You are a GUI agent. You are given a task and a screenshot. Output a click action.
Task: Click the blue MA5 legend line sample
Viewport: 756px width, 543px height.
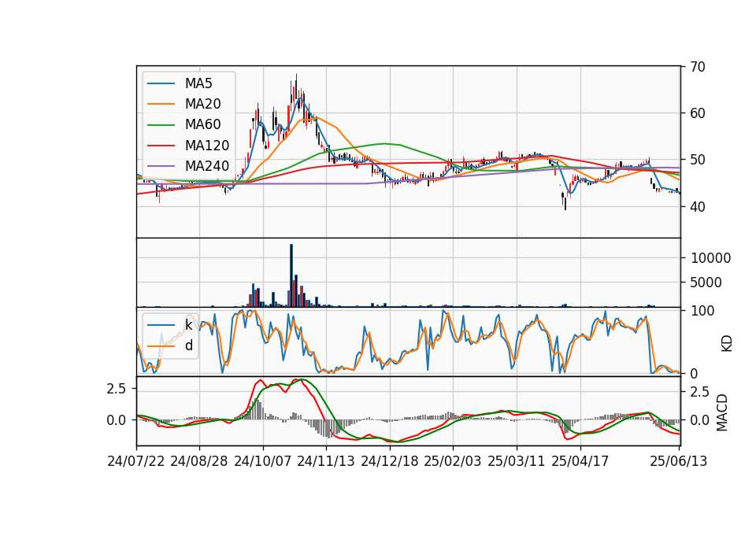[161, 84]
